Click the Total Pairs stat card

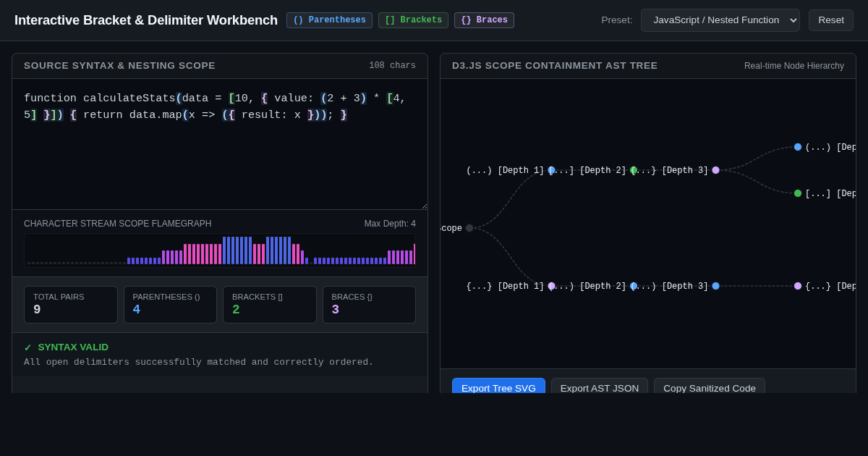click(x=71, y=305)
